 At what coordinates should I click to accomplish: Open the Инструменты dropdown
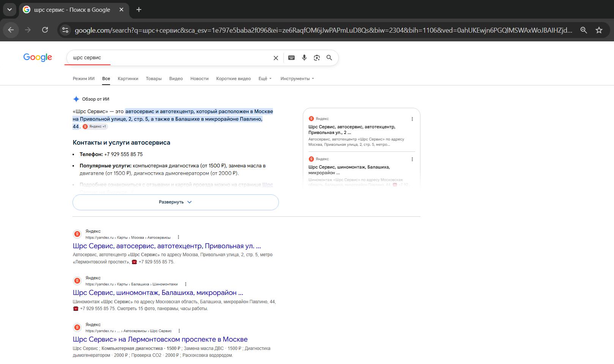tap(297, 79)
